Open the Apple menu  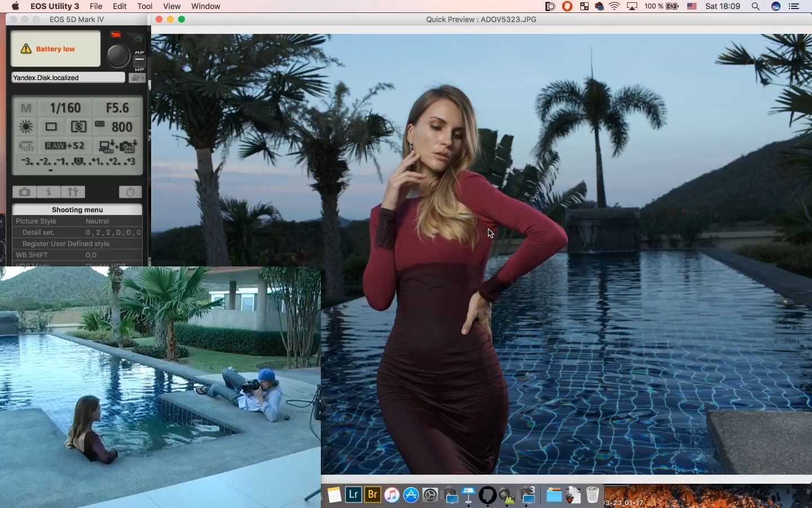point(15,6)
